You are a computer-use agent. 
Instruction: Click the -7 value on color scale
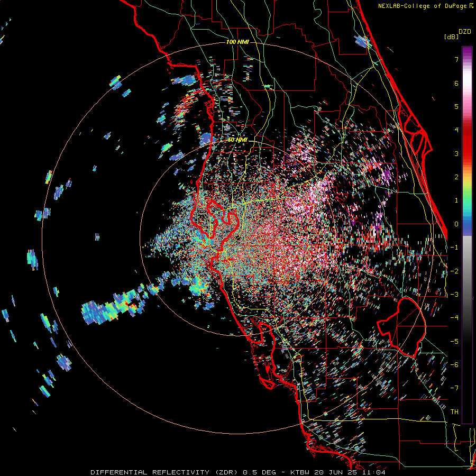(x=454, y=388)
